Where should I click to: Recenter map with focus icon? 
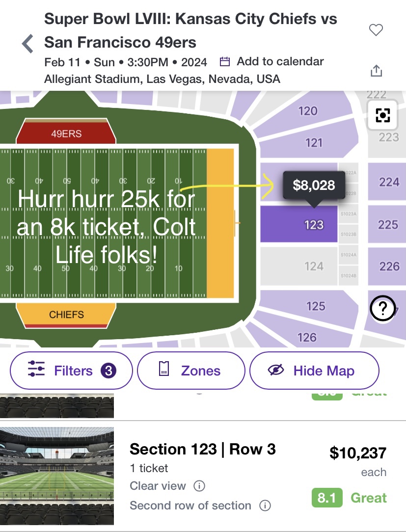(x=382, y=115)
